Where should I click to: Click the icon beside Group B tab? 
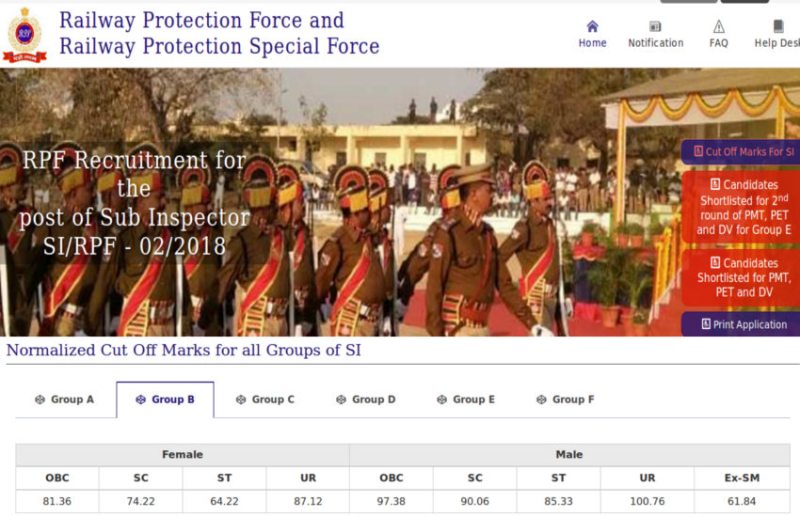pos(140,400)
